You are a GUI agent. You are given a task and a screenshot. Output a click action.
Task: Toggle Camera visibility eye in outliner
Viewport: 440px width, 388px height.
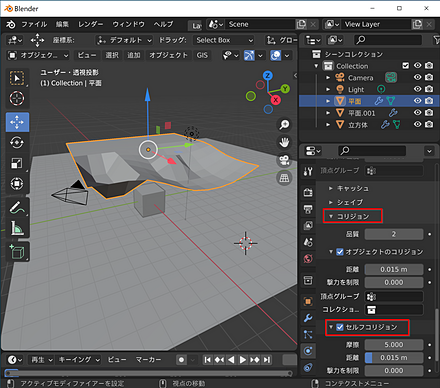417,77
